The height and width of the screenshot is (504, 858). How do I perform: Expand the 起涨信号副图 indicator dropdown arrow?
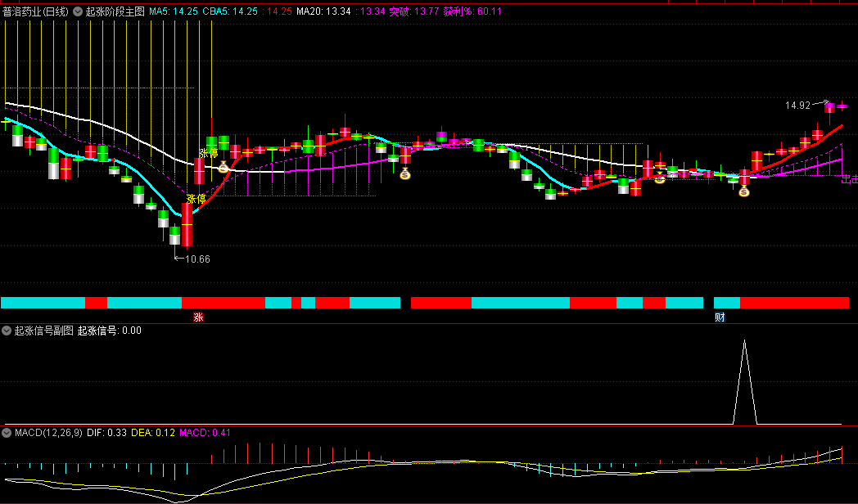[7, 331]
